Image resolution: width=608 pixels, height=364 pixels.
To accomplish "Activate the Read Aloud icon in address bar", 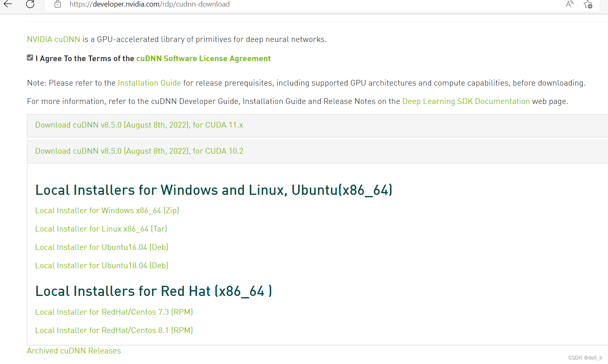I will tap(570, 4).
